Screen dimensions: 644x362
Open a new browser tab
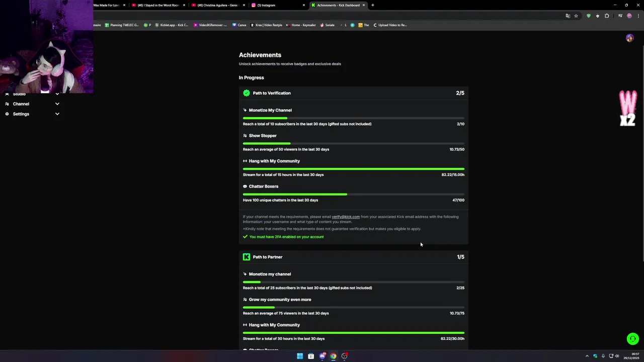click(373, 5)
